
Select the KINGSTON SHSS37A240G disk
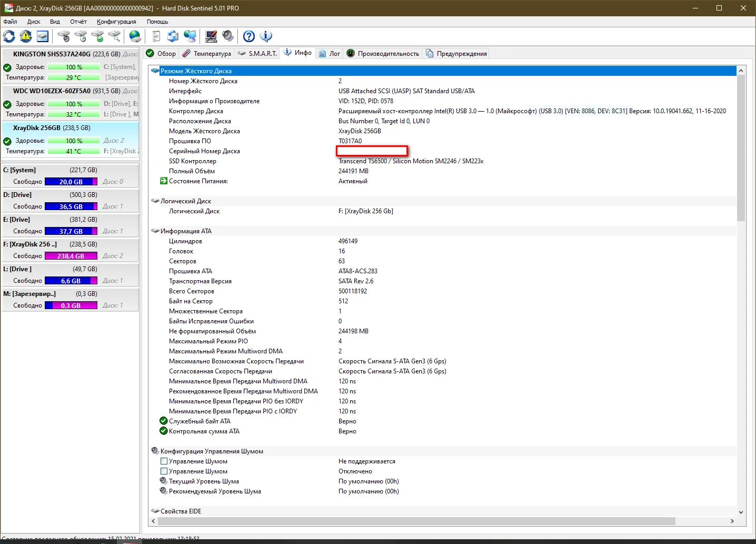pyautogui.click(x=71, y=66)
